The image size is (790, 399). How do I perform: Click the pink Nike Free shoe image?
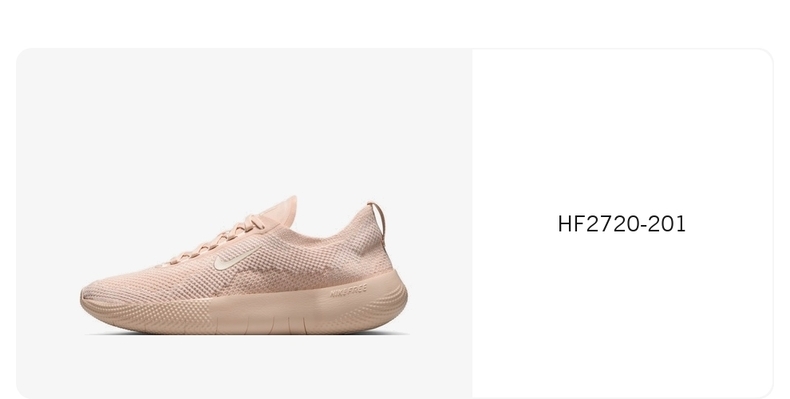[x=244, y=265]
